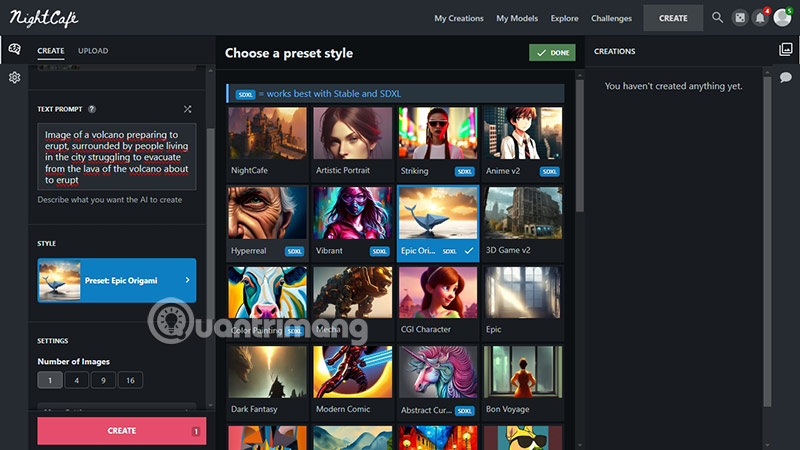Screen dimensions: 800x450
Task: Choose the Mecha preset style
Action: click(x=353, y=303)
